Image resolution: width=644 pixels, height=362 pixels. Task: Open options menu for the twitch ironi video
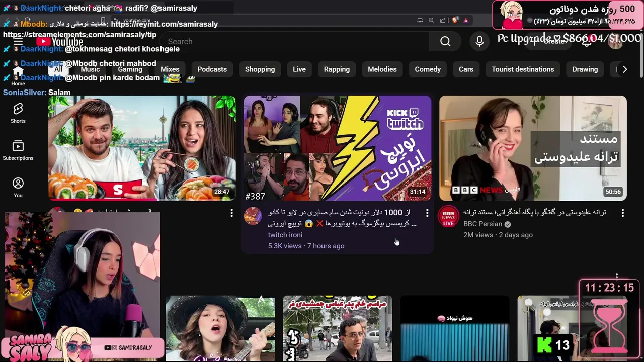point(427,213)
